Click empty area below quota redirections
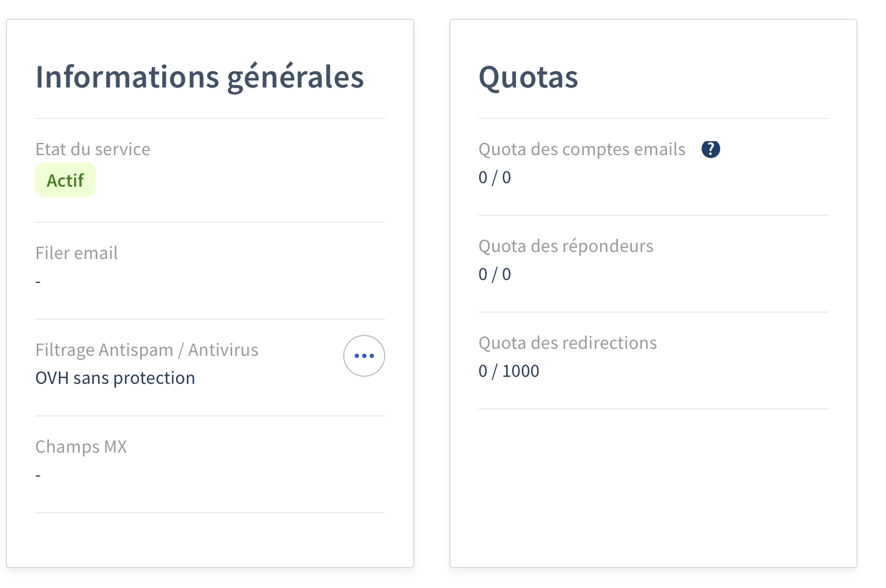The width and height of the screenshot is (886, 588). [x=653, y=484]
